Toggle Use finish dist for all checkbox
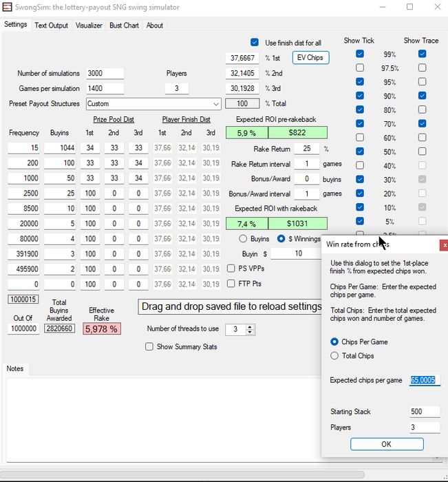The width and height of the screenshot is (448, 482). coord(255,43)
